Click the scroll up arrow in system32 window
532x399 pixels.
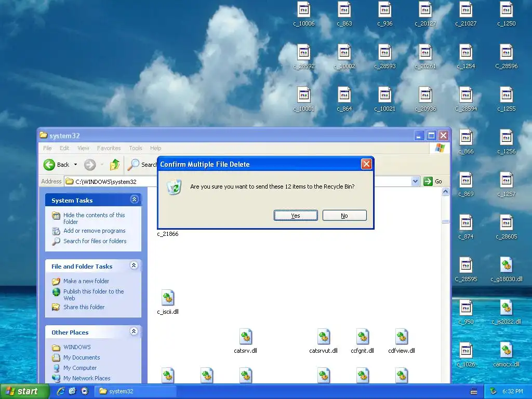click(445, 192)
